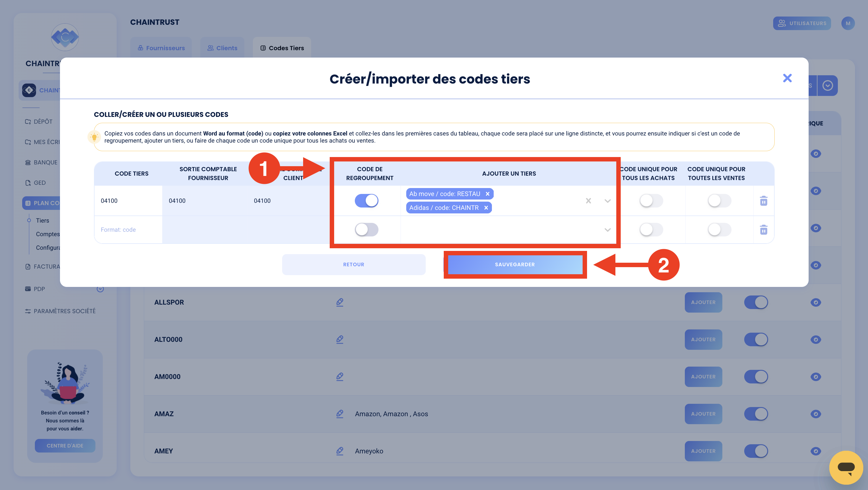Screen dimensions: 868x490
Task: Toggle unique achats code on empty row
Action: 651,230
